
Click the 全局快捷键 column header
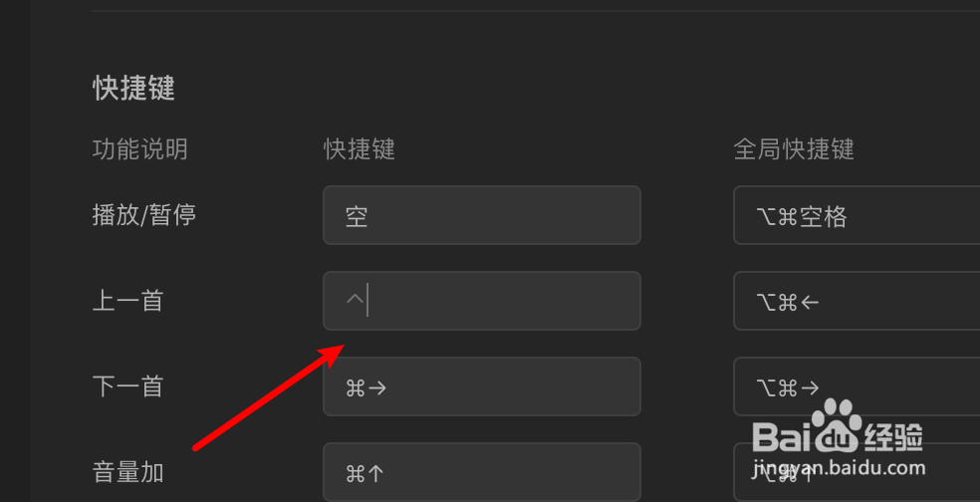tap(794, 149)
